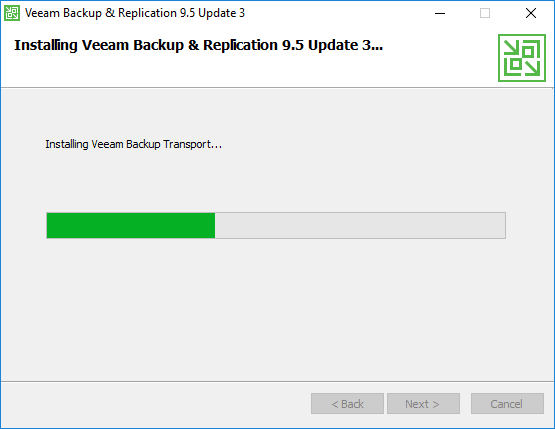Select the 'Installing Veeam Backup Transport...' status text
Viewport: 555px width, 429px height.
(133, 144)
